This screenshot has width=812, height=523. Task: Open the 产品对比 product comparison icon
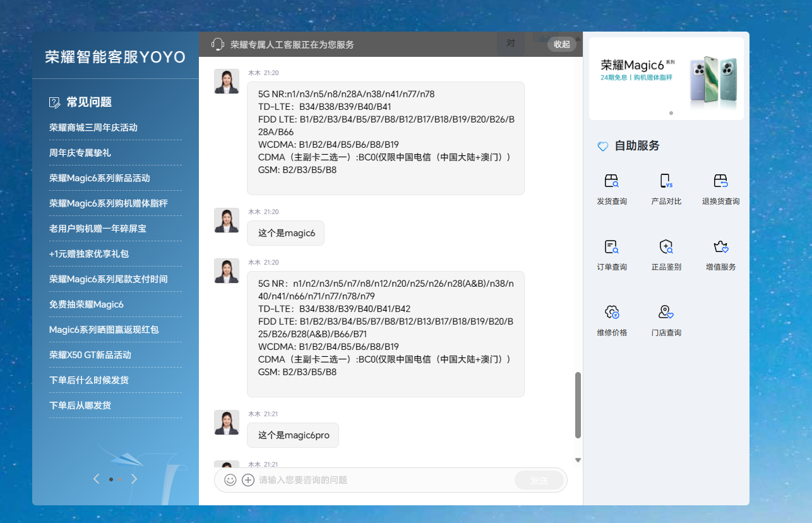(x=666, y=181)
